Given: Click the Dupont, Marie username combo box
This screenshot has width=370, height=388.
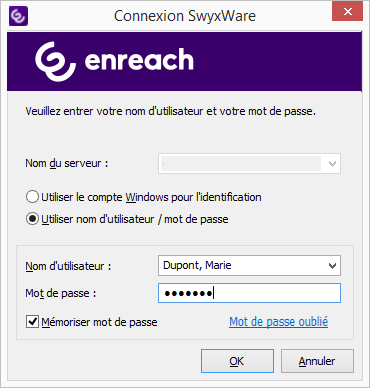Looking at the screenshot, I should pos(249,266).
